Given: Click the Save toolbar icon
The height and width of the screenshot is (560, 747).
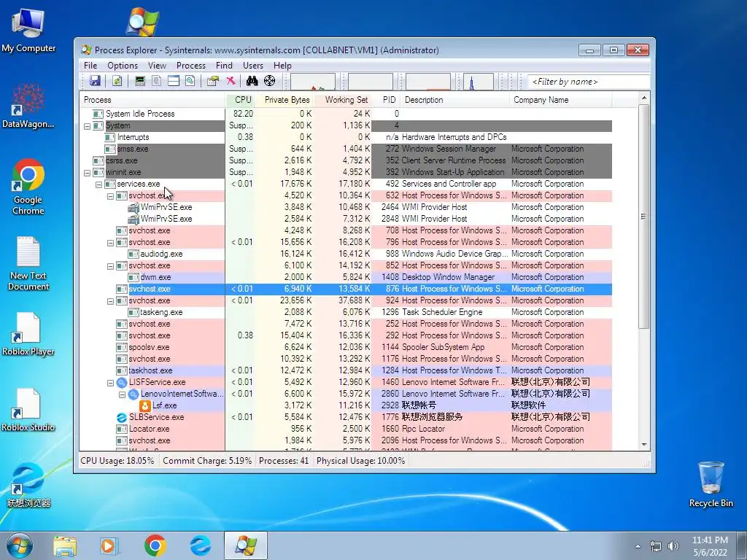Looking at the screenshot, I should click(x=95, y=81).
